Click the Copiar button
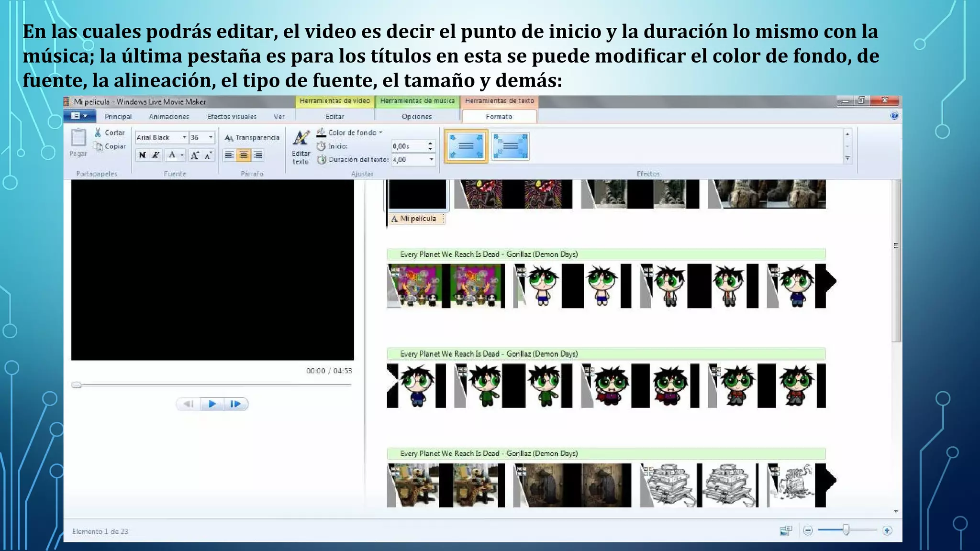Viewport: 980px width, 551px height. [111, 146]
